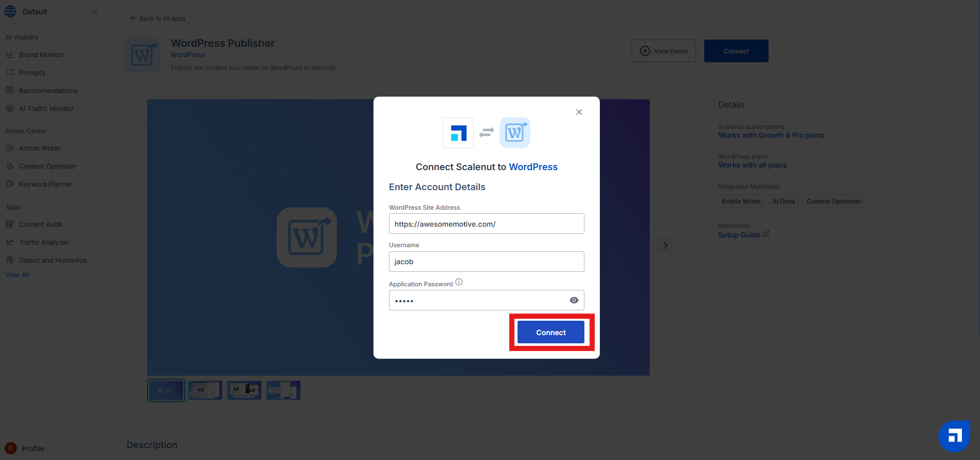Open Prompts in the sidebar menu
Image resolution: width=980 pixels, height=460 pixels.
point(32,72)
